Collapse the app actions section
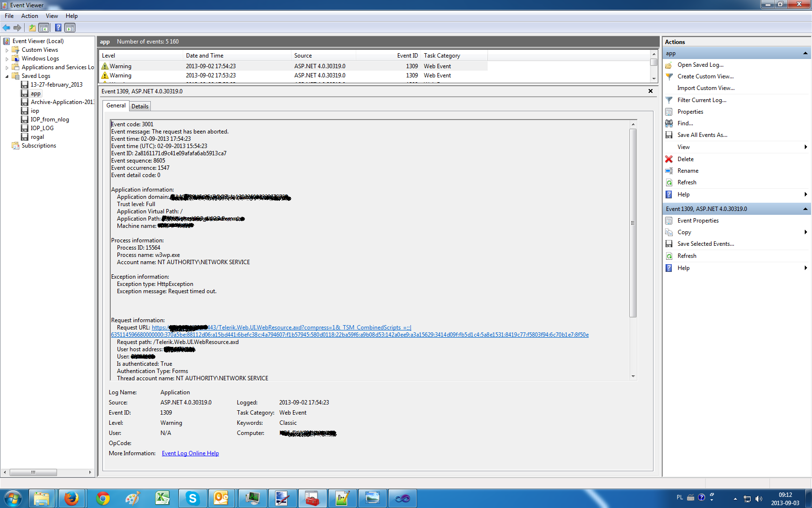The image size is (812, 508). 805,53
